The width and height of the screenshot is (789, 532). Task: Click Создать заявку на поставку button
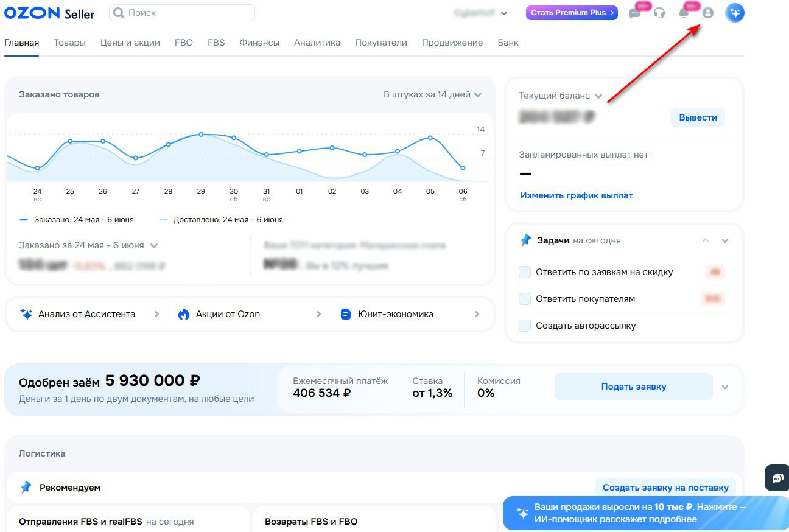coord(665,487)
